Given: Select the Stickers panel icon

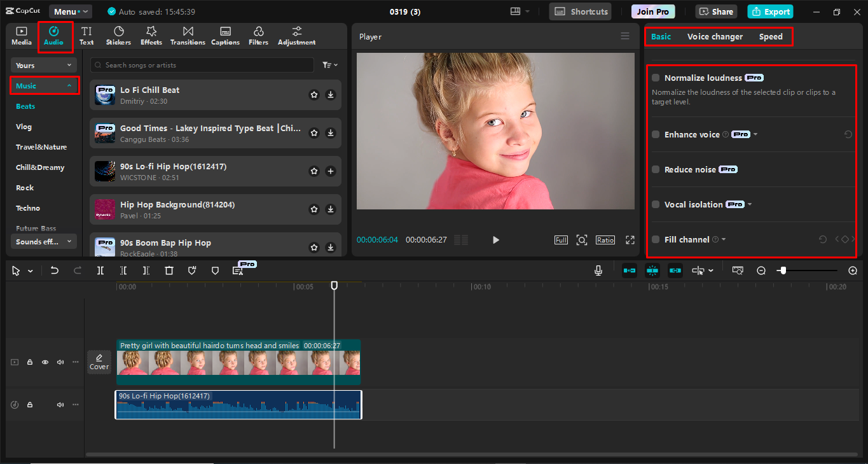Looking at the screenshot, I should pyautogui.click(x=118, y=35).
